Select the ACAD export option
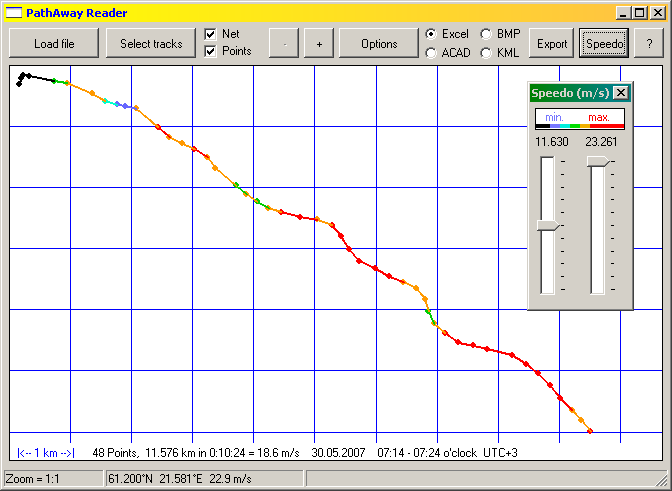 coord(431,52)
